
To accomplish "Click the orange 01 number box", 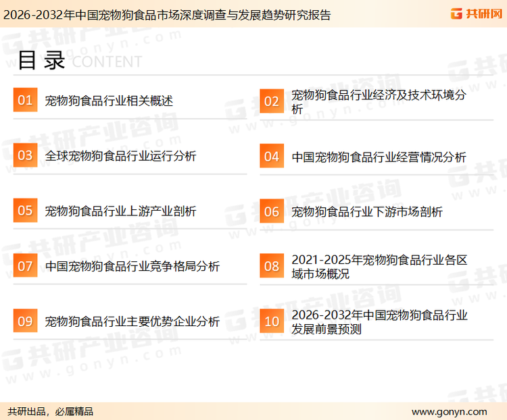I will [x=25, y=100].
